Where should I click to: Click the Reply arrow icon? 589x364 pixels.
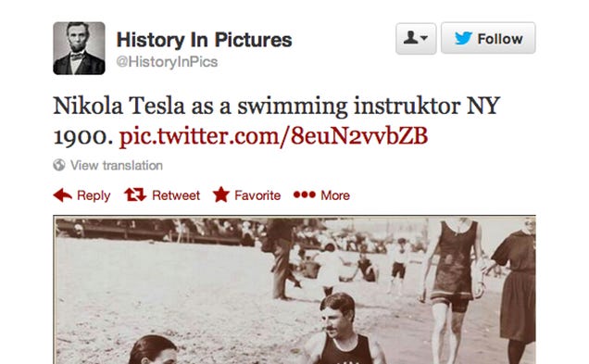(x=63, y=195)
